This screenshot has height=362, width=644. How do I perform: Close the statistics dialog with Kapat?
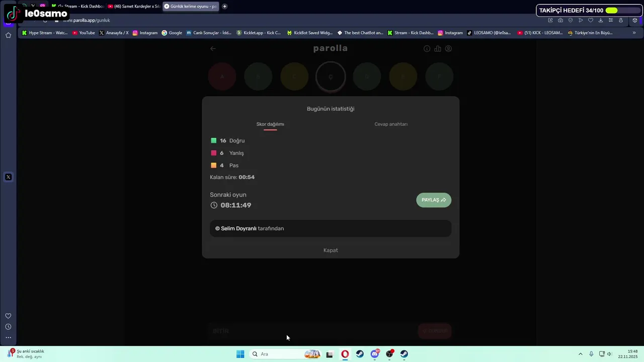331,250
